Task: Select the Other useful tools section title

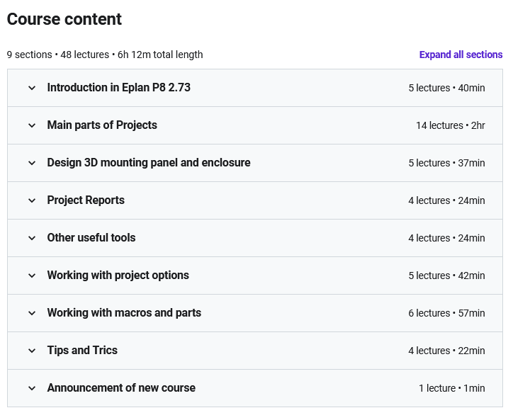Action: pyautogui.click(x=91, y=238)
